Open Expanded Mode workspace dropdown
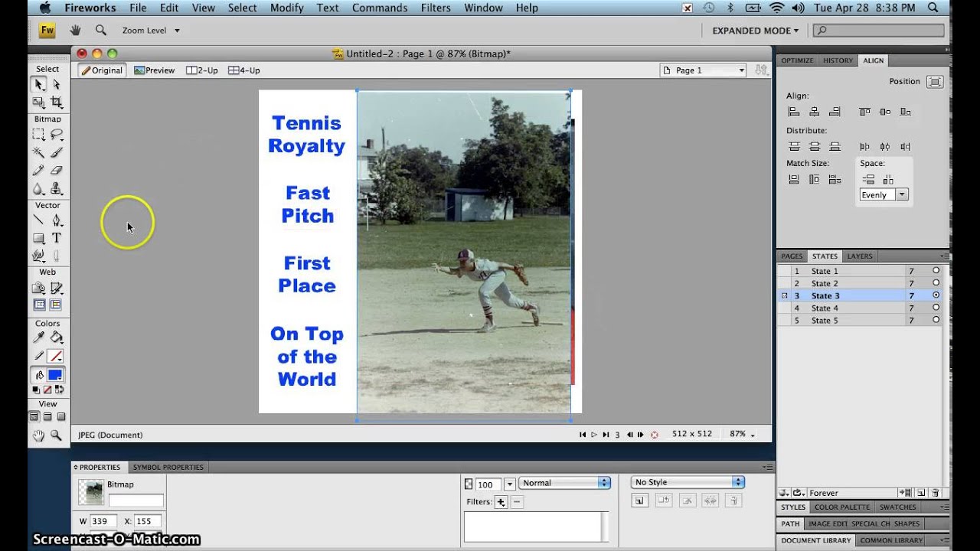The width and height of the screenshot is (980, 551). pyautogui.click(x=756, y=31)
